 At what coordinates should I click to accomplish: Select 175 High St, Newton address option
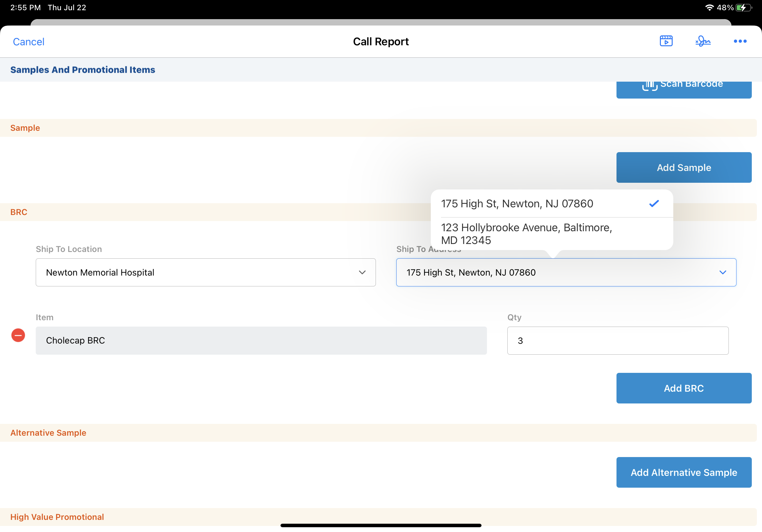[517, 203]
